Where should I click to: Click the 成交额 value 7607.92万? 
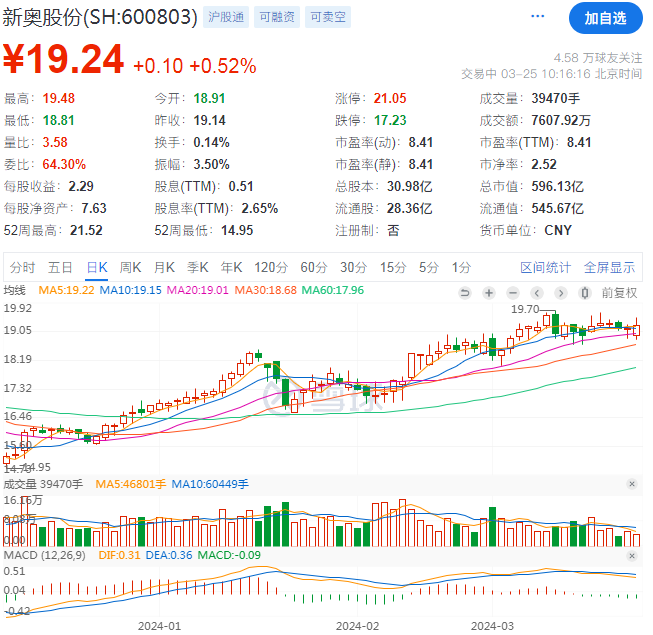[561, 120]
